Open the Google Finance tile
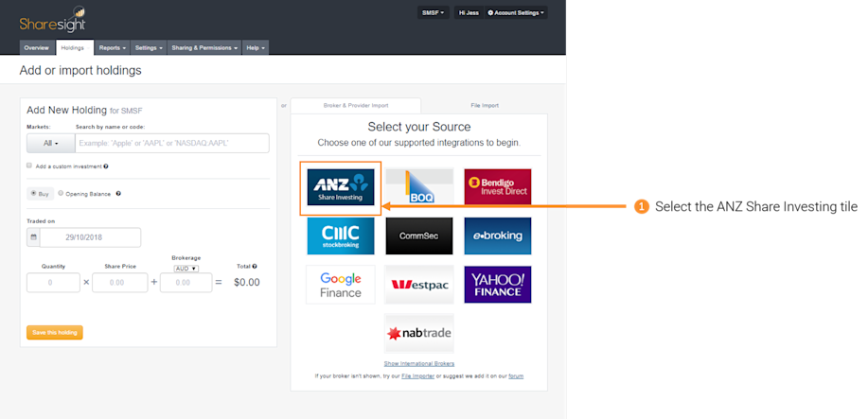 (x=341, y=285)
